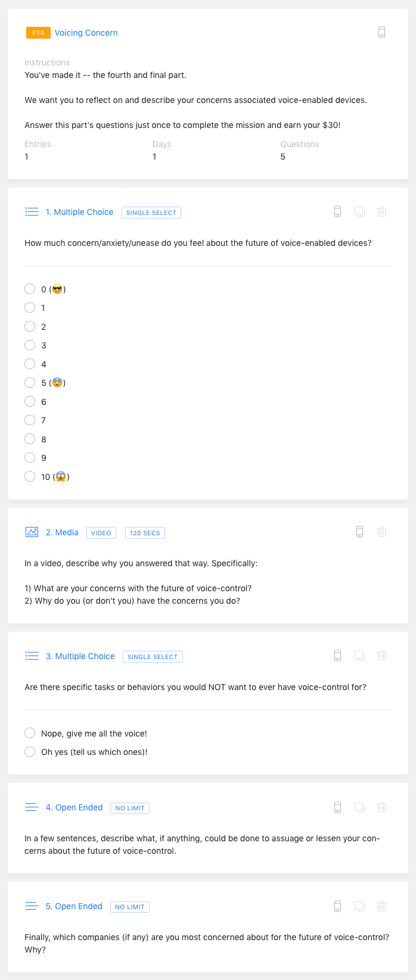Choose the 10 concern rating option
The height and width of the screenshot is (980, 416).
[x=30, y=476]
